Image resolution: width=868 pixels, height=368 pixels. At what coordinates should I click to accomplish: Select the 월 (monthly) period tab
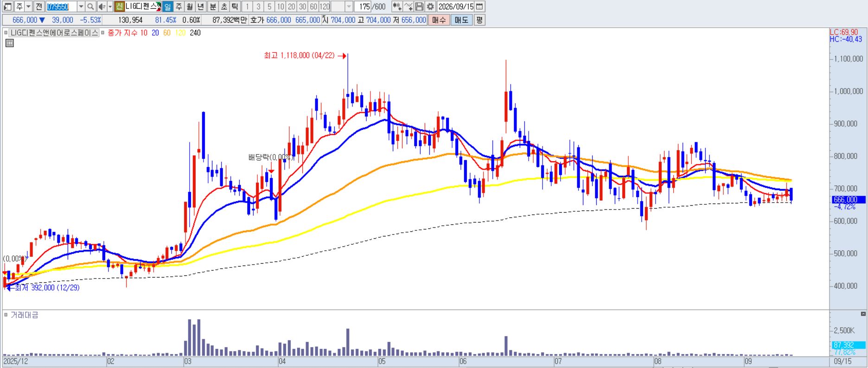(190, 6)
